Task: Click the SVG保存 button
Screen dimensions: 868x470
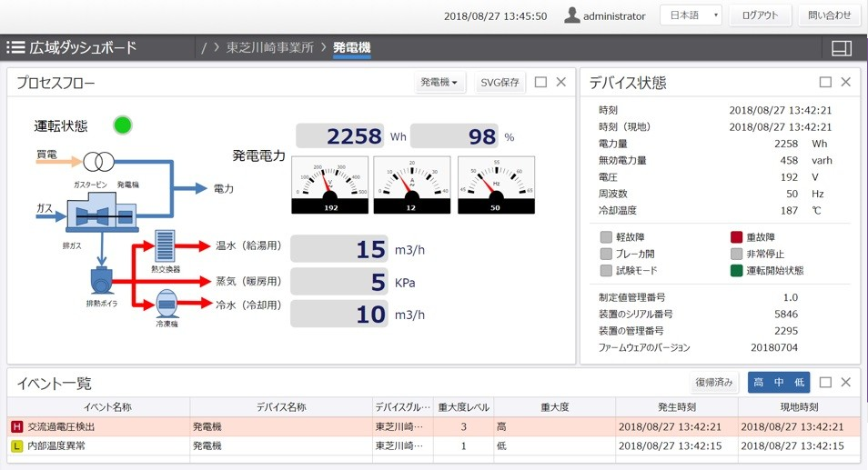Action: pos(500,83)
